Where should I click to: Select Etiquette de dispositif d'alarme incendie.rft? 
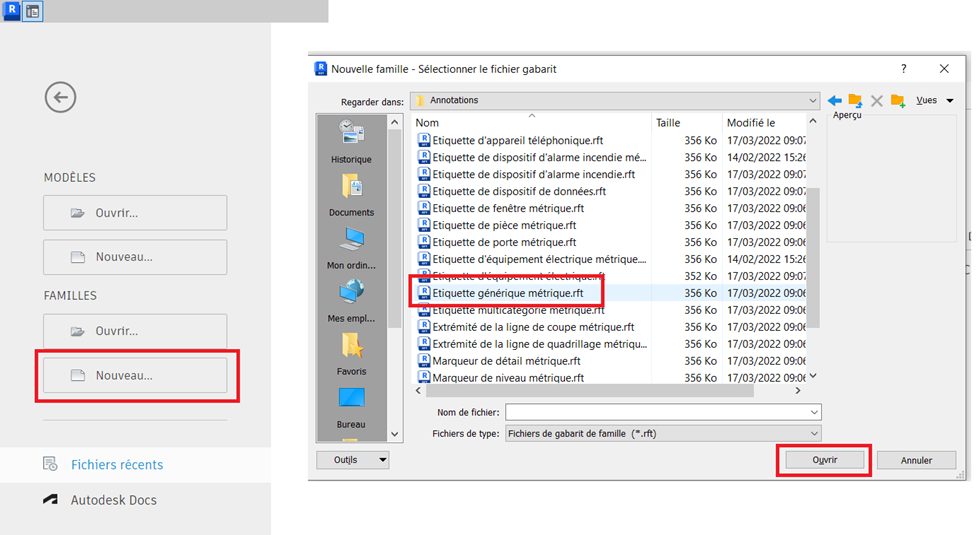[x=533, y=174]
